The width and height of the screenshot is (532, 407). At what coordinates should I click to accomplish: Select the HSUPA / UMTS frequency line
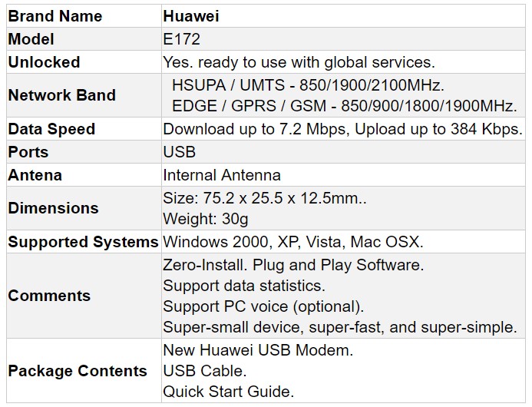(x=309, y=84)
